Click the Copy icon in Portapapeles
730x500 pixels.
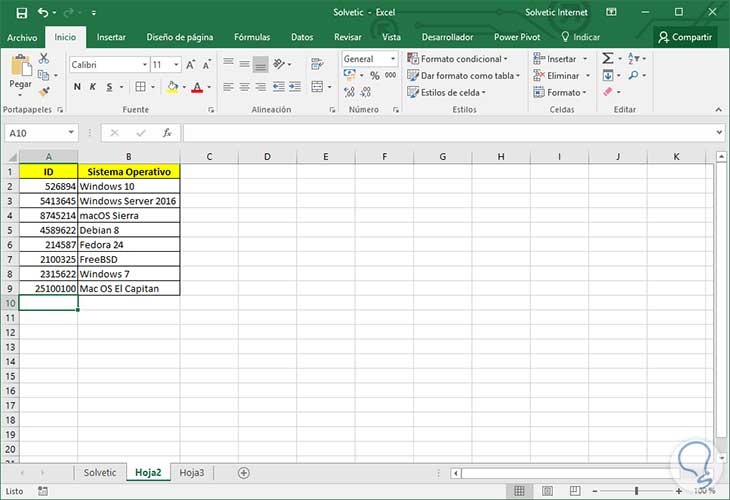pos(43,75)
